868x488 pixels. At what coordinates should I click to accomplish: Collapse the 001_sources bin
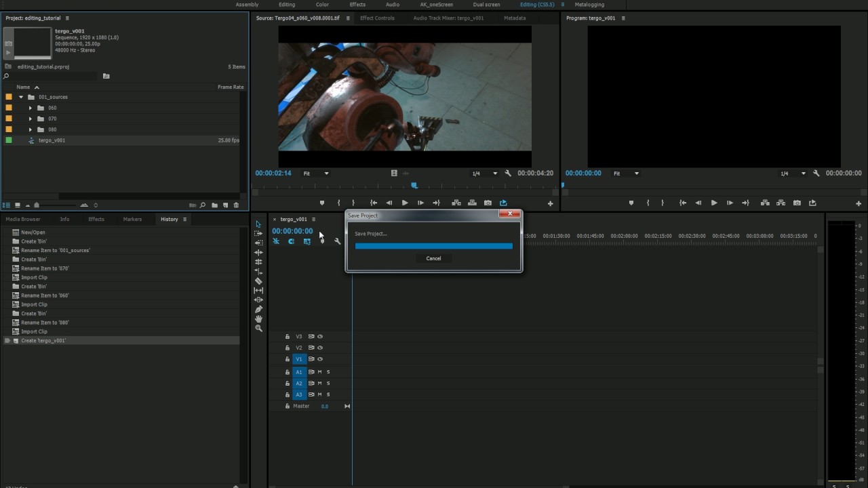tap(21, 97)
